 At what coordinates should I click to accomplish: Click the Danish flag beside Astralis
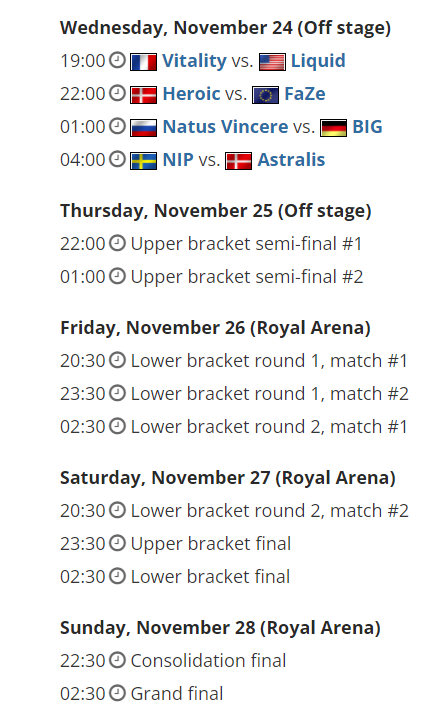pyautogui.click(x=239, y=161)
